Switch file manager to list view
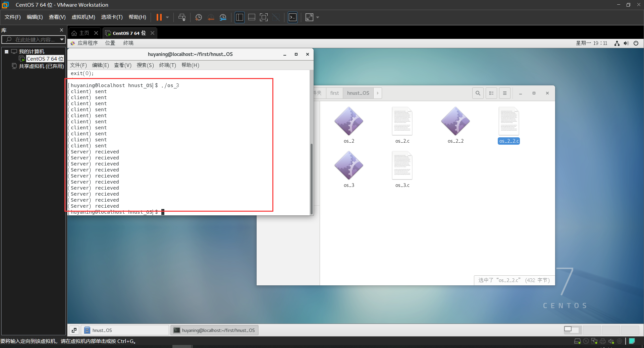 tap(491, 93)
